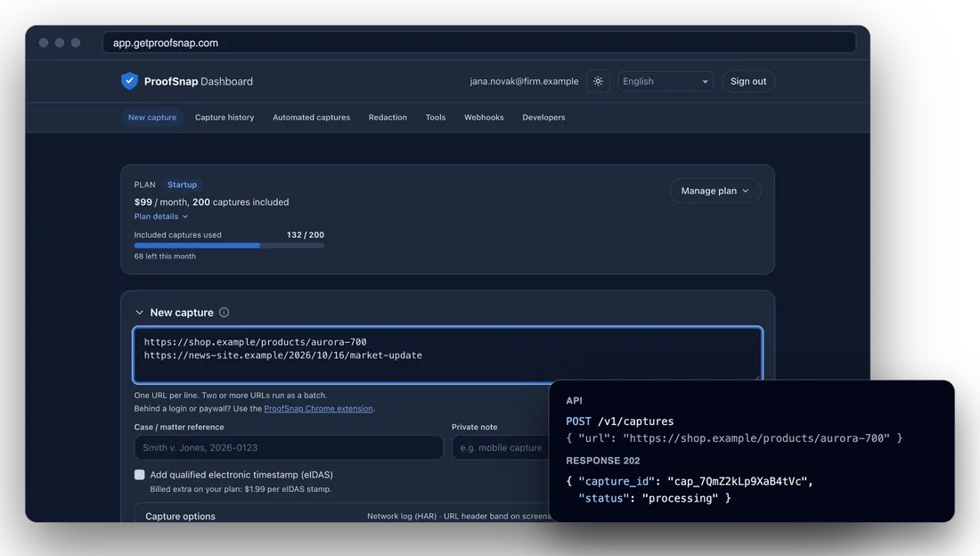Switch to the Redaction tab
Viewport: 980px width, 556px height.
coord(388,117)
